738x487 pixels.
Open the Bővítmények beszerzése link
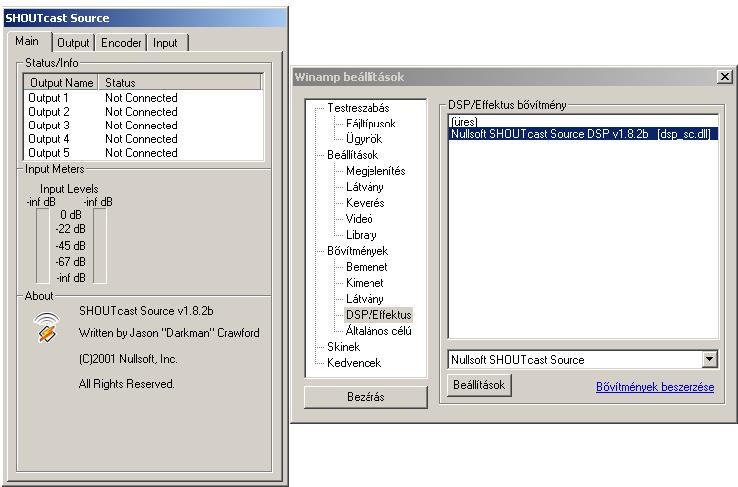pyautogui.click(x=655, y=387)
